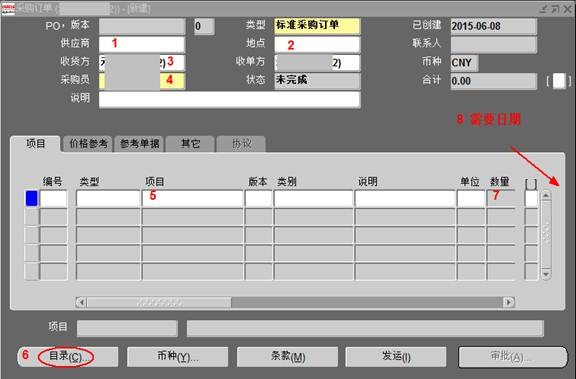Viewport: 576px width, 379px height.
Task: Close the purchase order window
Action: pos(568,9)
